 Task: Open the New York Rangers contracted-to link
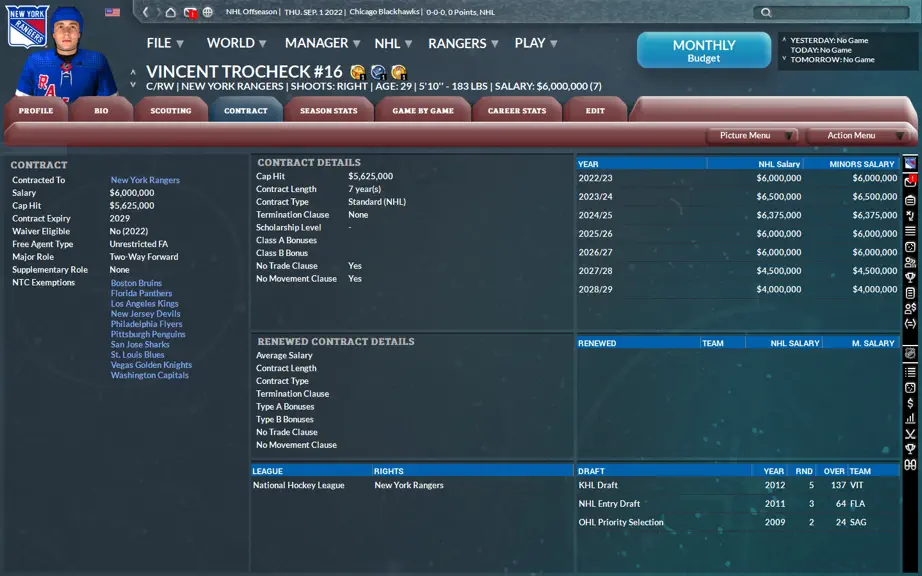pyautogui.click(x=145, y=180)
